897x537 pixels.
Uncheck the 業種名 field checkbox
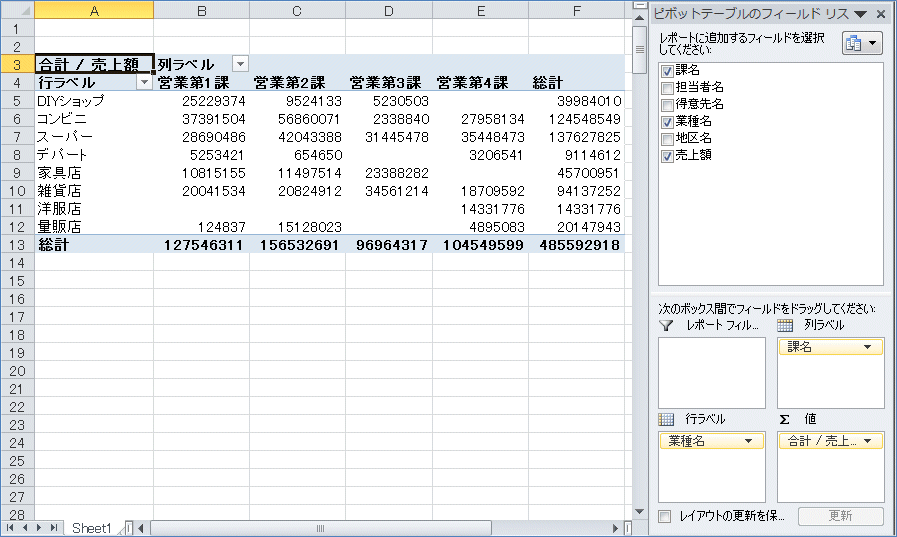coord(666,122)
